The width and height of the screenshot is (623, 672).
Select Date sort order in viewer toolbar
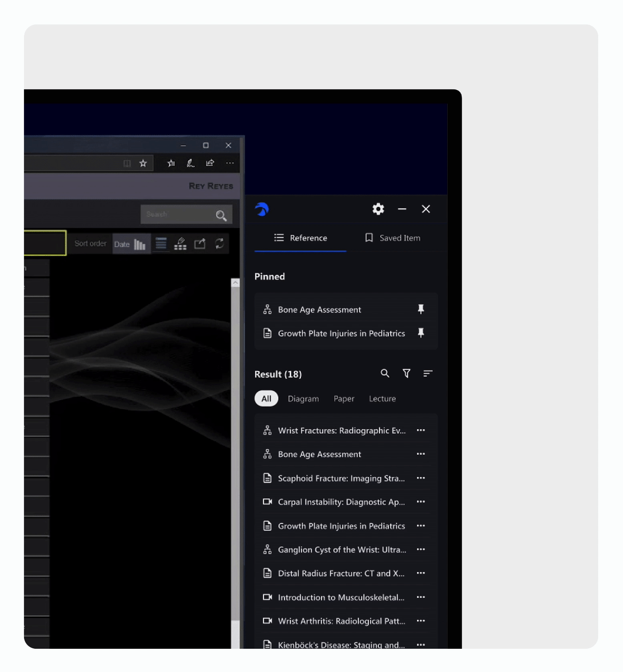tap(122, 244)
